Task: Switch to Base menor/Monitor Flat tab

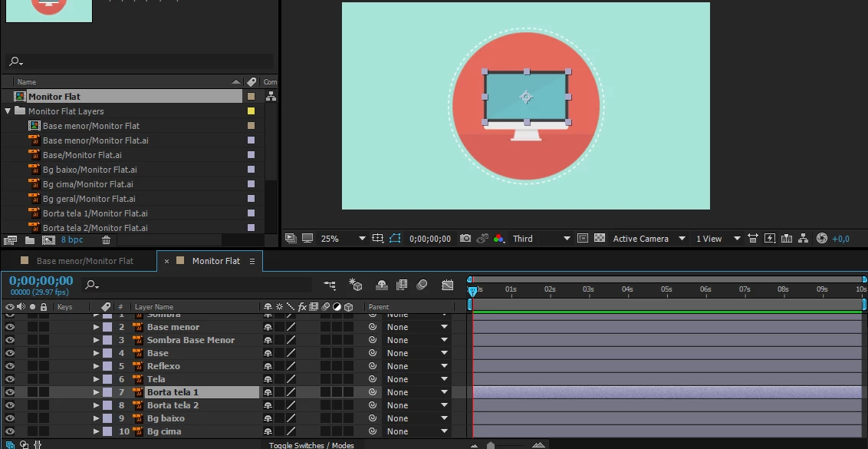Action: [84, 261]
